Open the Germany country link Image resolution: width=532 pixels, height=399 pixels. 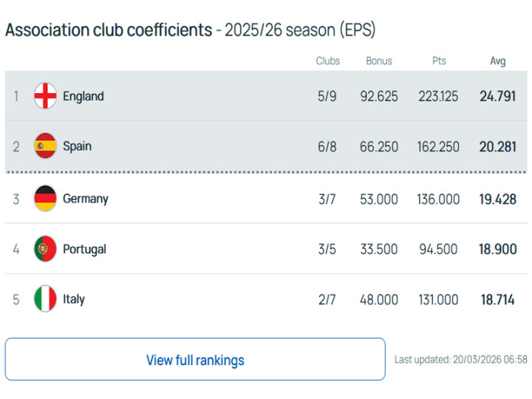click(x=86, y=198)
